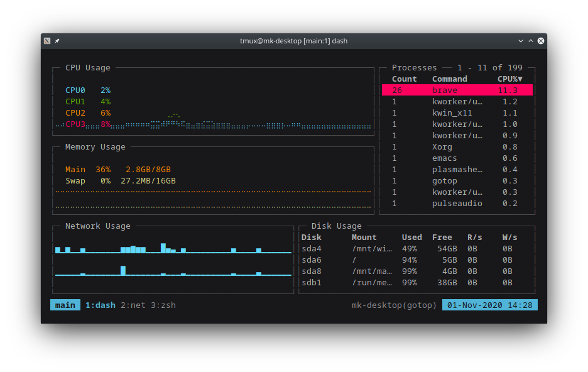Maximize the terminal window
This screenshot has width=588, height=372.
click(x=530, y=41)
